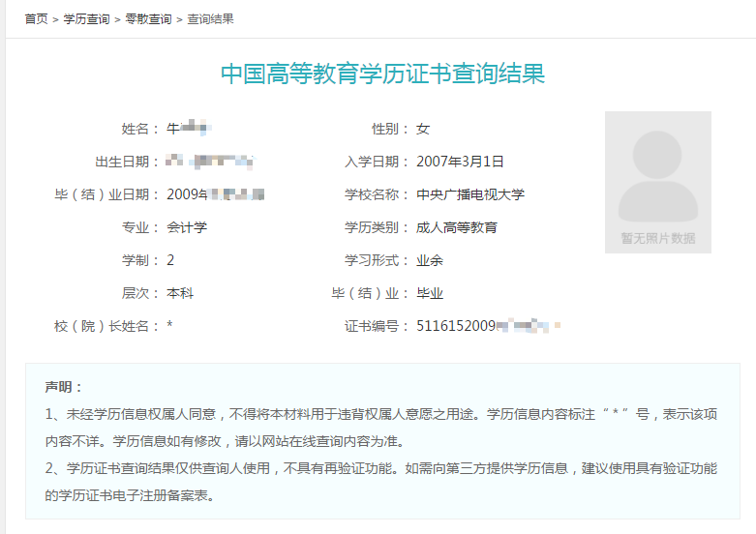Select the 入学日期 value 2007年3月1日
The image size is (756, 534).
coord(460,162)
